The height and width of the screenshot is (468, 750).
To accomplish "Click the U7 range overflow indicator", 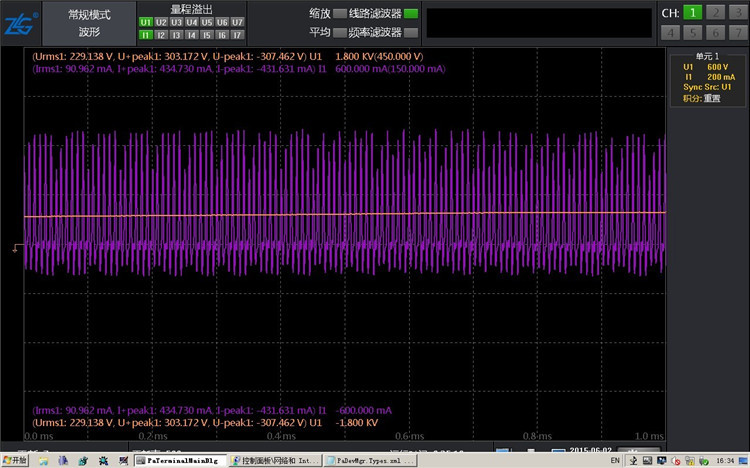I will (237, 22).
